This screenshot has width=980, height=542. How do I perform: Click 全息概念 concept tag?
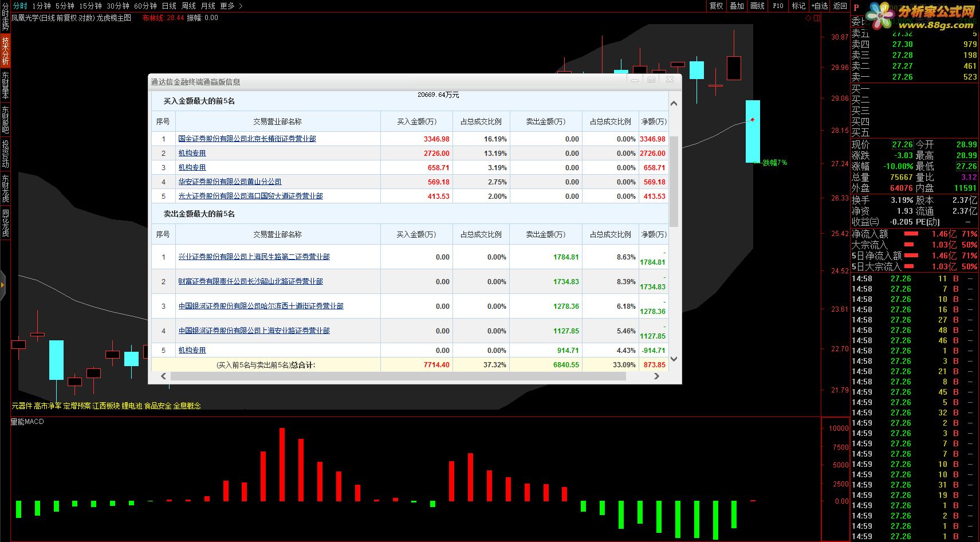click(x=187, y=406)
